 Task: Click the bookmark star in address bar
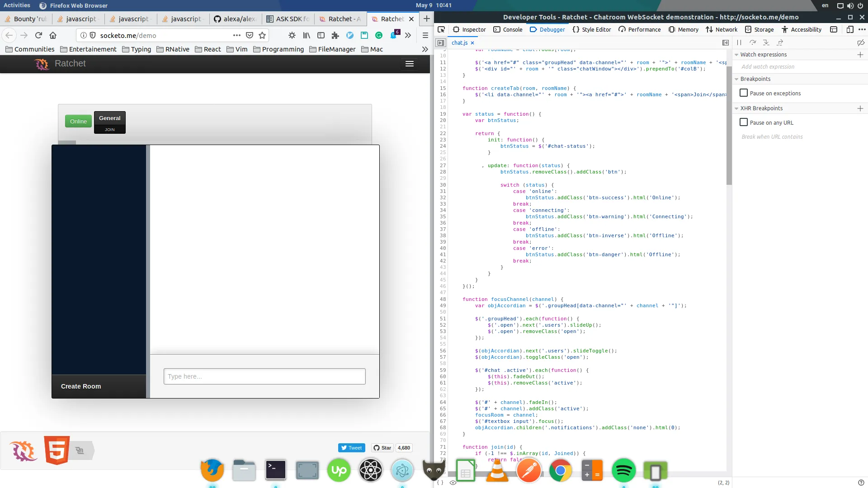click(262, 35)
